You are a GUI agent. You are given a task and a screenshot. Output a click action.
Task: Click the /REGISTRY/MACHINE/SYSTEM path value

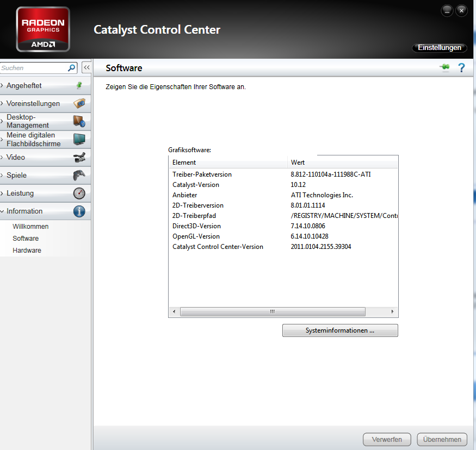tap(344, 216)
